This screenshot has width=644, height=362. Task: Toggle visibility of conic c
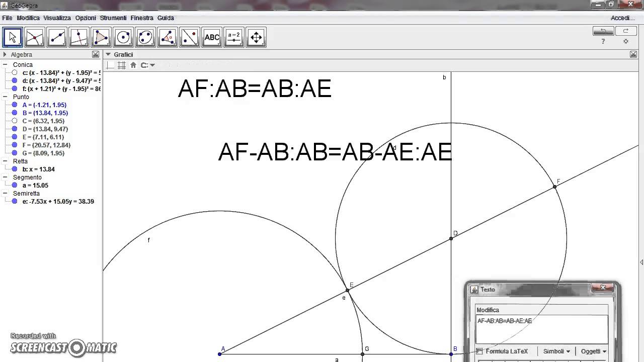15,72
